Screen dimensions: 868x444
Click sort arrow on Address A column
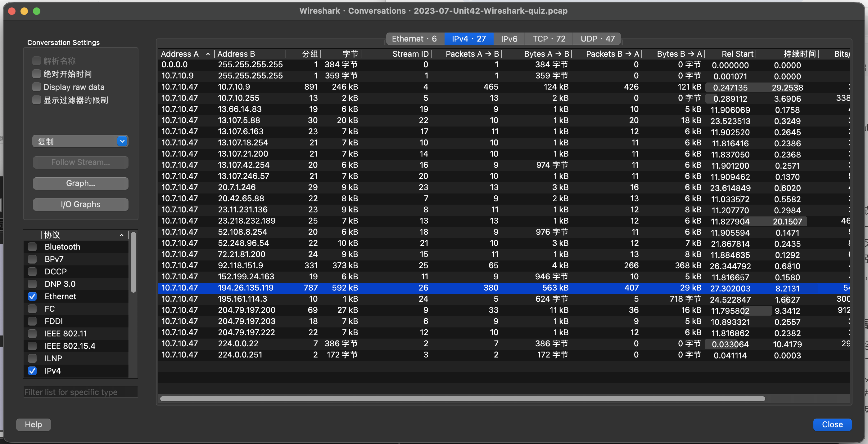click(x=208, y=54)
